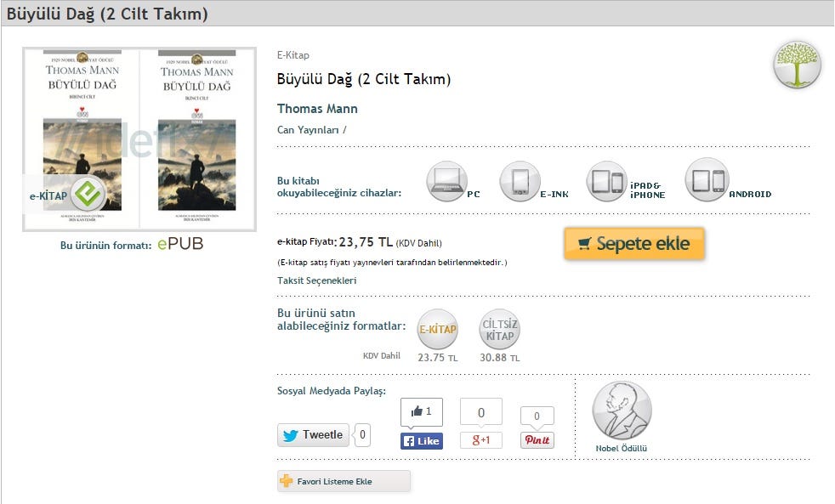The image size is (835, 504).
Task: Click the ePUB format logo
Action: pos(180,244)
